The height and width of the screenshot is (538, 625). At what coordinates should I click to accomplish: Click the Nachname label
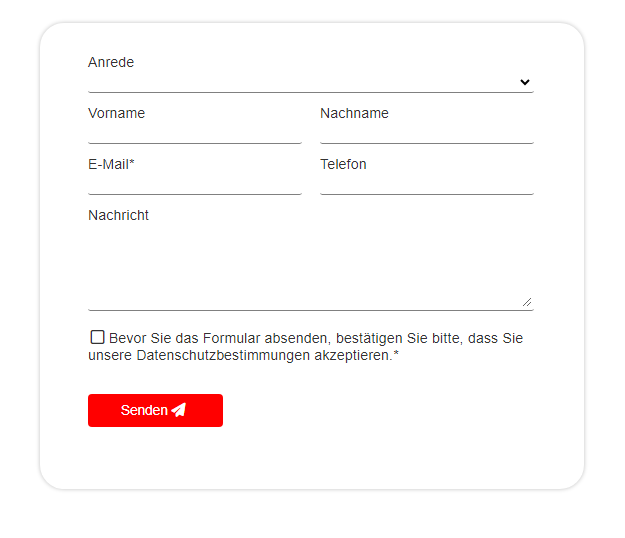pos(354,113)
